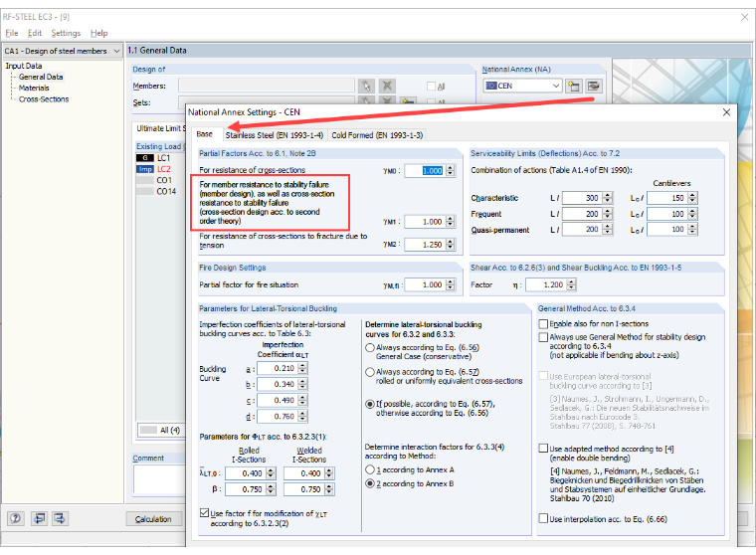Viewport: 756px width, 555px height.
Task: Click Frequent cantilever Lc/ 100 field
Action: [667, 214]
